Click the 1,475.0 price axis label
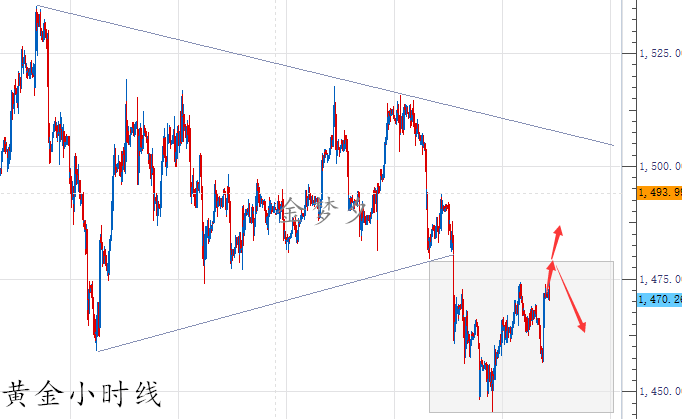Screen dimensions: 682x419 pyautogui.click(x=659, y=278)
